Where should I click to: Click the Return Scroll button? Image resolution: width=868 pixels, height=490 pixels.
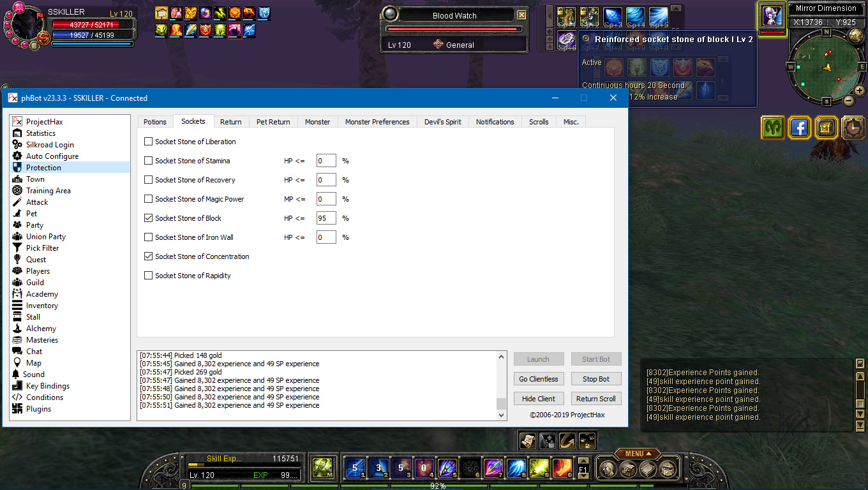(595, 399)
